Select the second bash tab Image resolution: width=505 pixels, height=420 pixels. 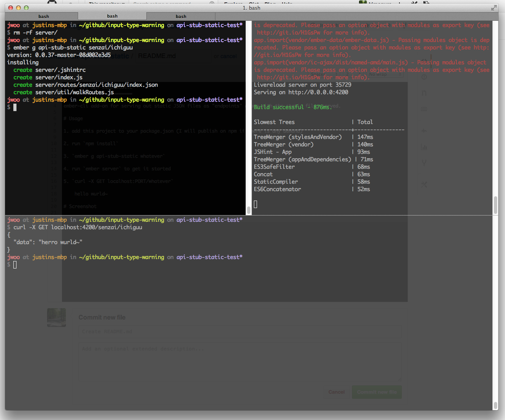tap(112, 16)
